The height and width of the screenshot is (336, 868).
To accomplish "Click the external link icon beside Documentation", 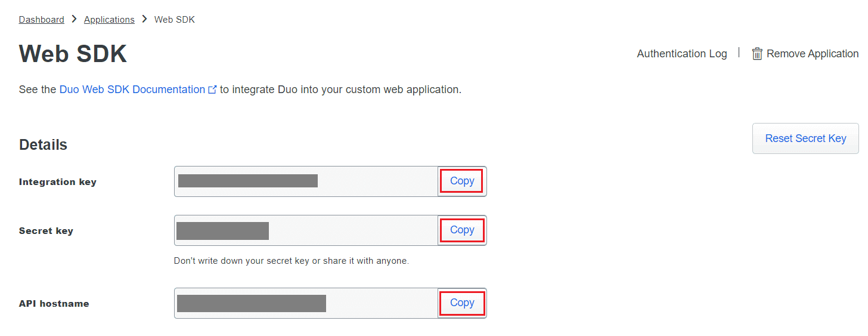I will click(x=212, y=90).
